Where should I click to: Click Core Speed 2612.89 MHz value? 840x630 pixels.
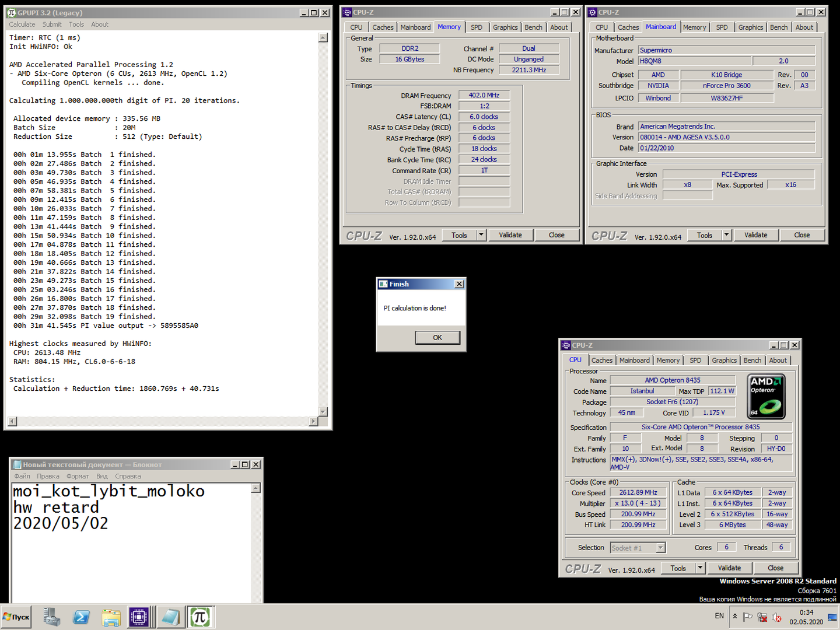638,493
